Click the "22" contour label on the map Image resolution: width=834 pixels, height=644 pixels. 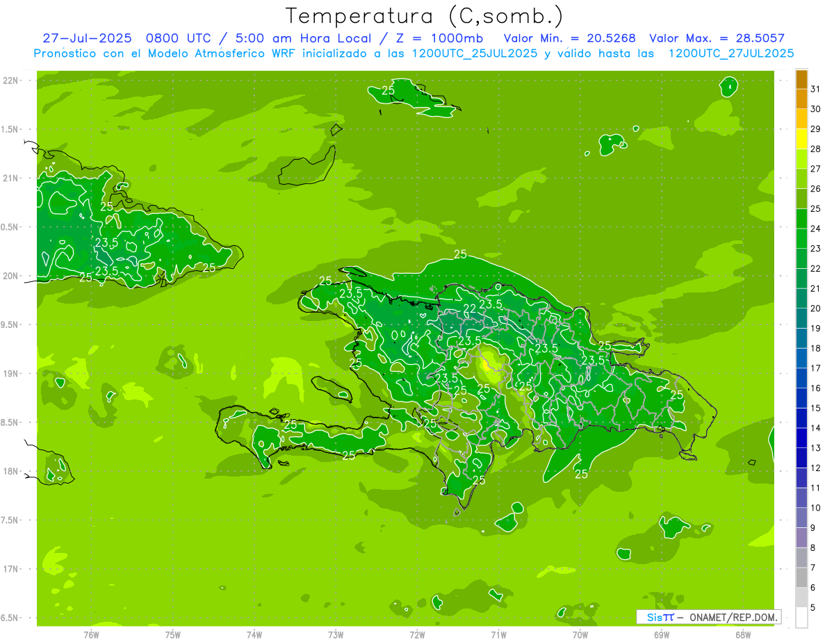pos(470,308)
